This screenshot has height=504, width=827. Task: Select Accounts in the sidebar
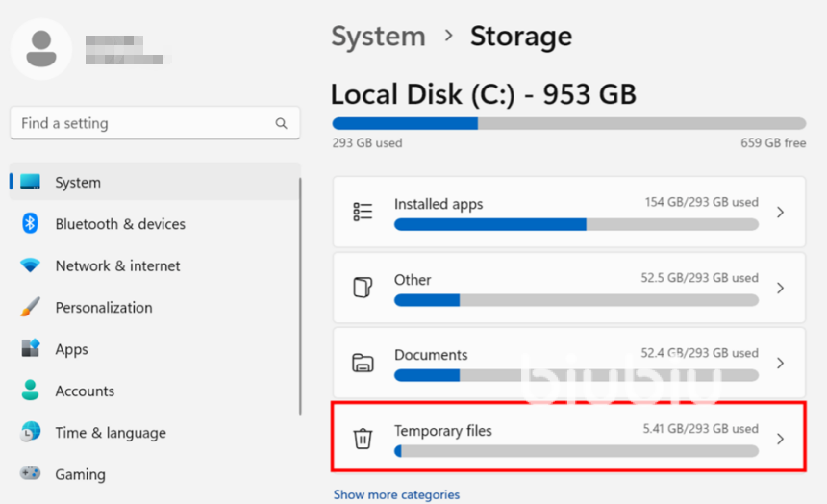coord(85,391)
